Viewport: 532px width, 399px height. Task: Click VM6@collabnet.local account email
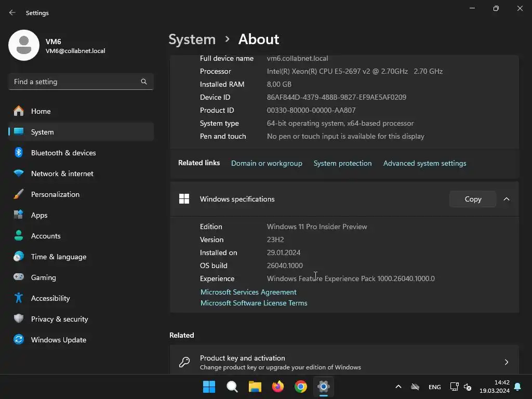(x=75, y=51)
